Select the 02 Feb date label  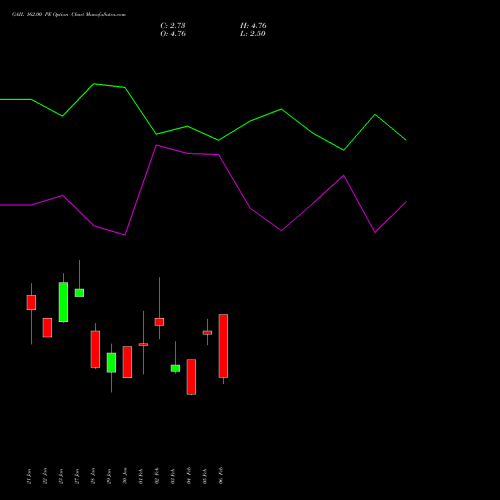tap(157, 476)
